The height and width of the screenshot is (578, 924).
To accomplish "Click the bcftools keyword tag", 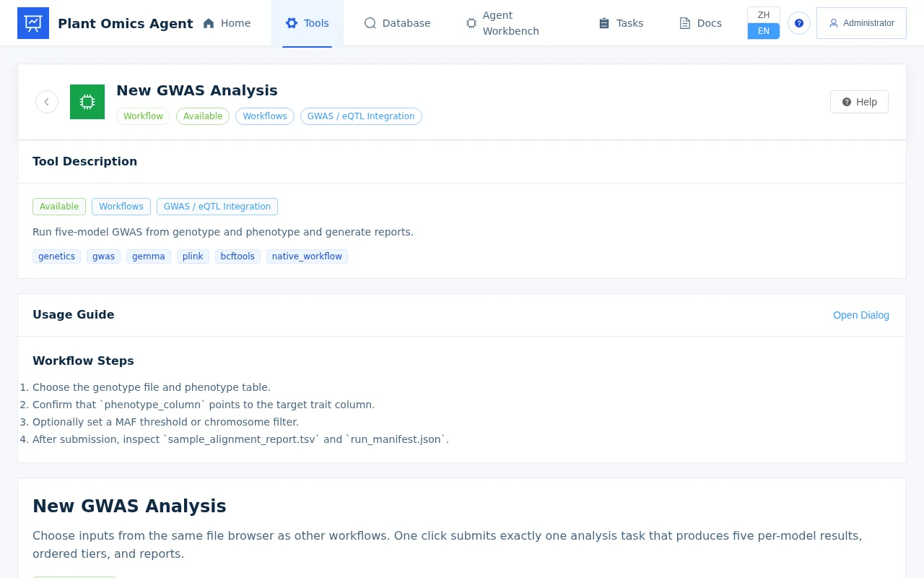I will pos(237,256).
